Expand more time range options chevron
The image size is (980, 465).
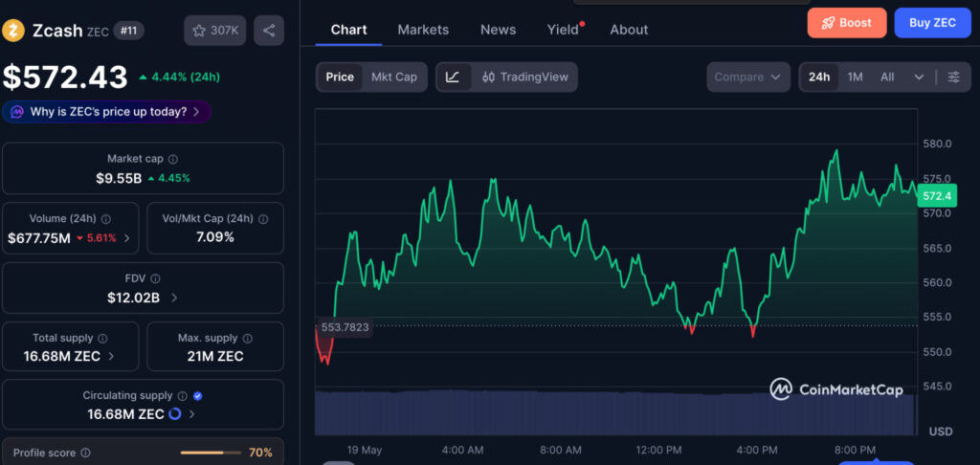pyautogui.click(x=919, y=77)
